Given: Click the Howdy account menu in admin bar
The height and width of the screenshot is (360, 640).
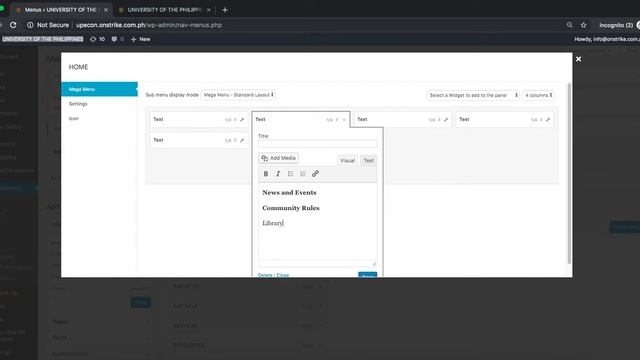Looking at the screenshot, I should tap(607, 39).
